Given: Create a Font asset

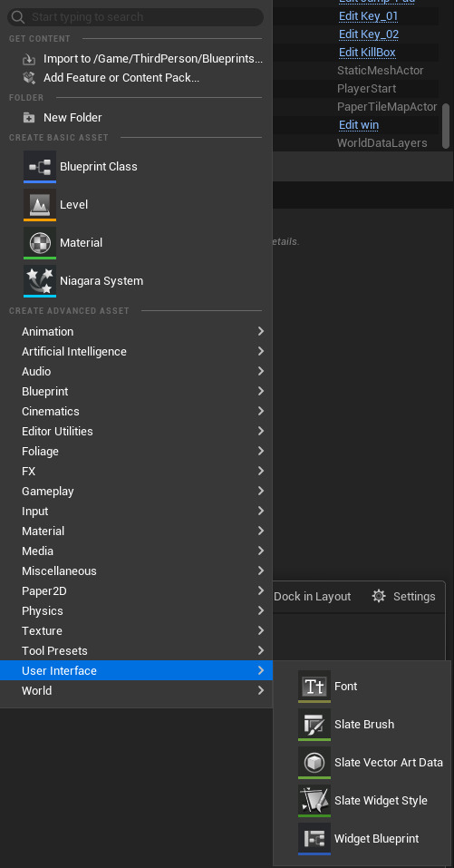Looking at the screenshot, I should click(362, 687).
